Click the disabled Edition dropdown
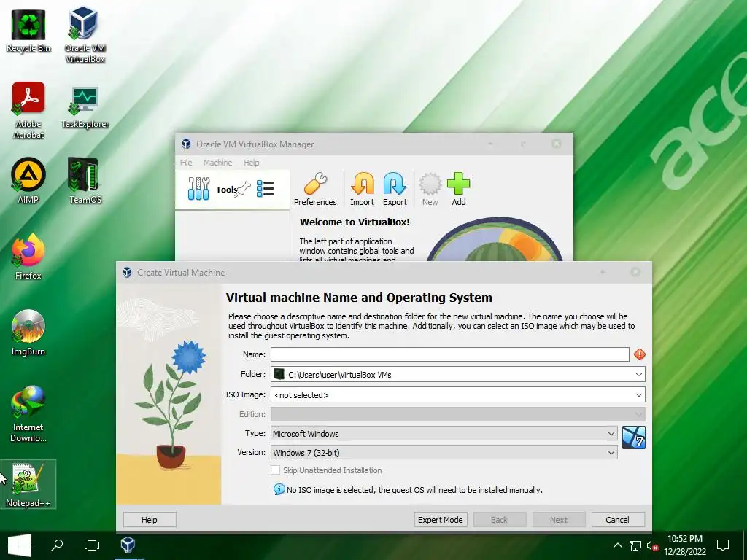 coord(458,414)
